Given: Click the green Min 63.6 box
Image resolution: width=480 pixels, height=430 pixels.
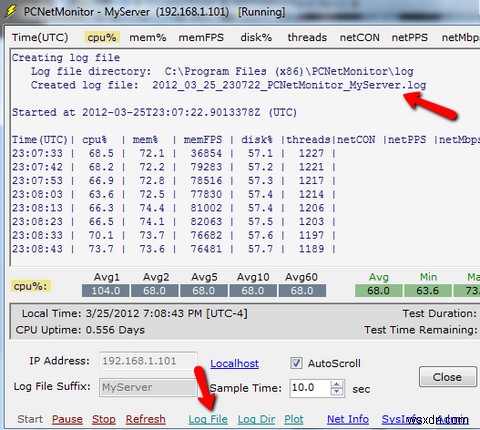Looking at the screenshot, I should [428, 290].
